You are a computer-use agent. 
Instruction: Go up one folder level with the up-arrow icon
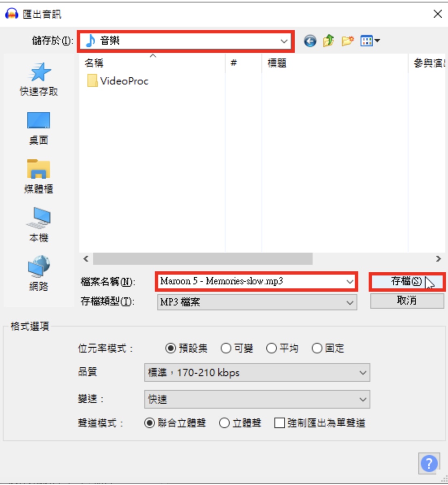[x=328, y=41]
